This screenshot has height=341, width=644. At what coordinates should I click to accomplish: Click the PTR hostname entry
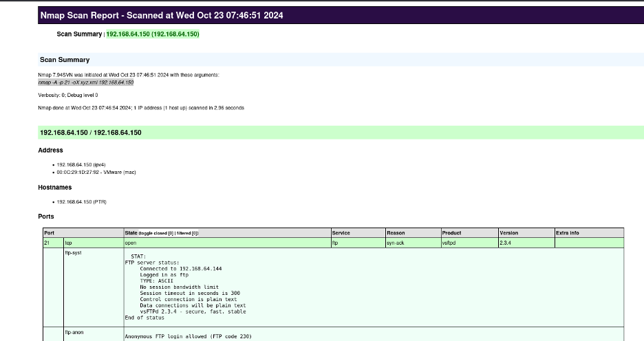coord(81,202)
